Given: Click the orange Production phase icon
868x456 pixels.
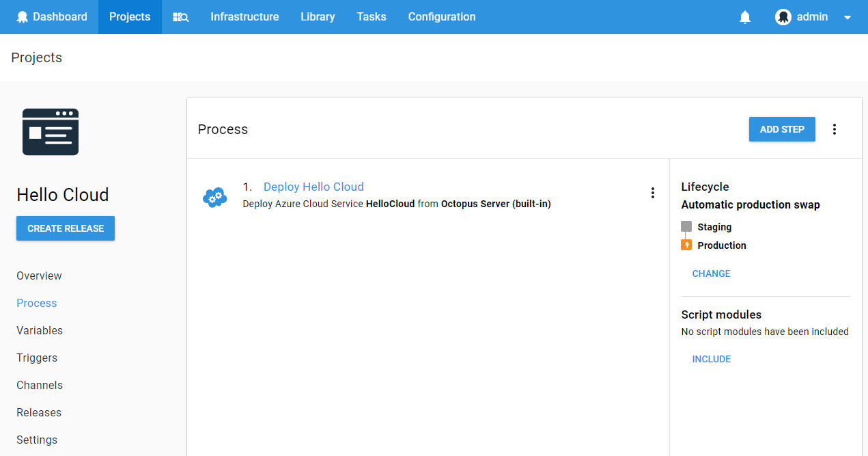Looking at the screenshot, I should click(686, 245).
